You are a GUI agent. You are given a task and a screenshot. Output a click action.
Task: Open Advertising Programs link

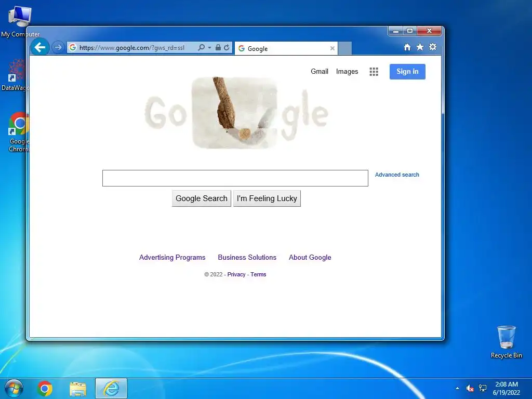click(x=172, y=258)
